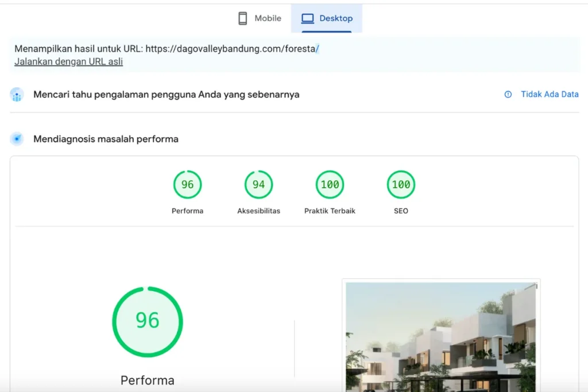Click the large 'Performa' label below gauge

[148, 380]
